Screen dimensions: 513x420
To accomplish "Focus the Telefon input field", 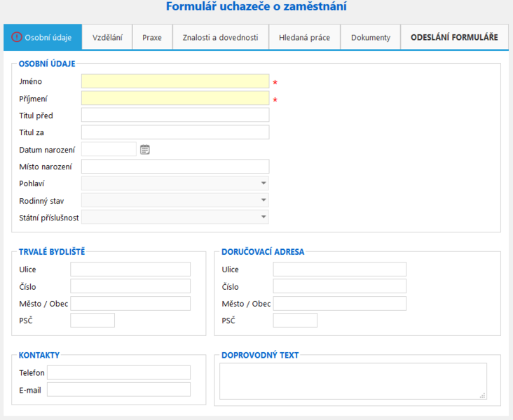I will 118,372.
